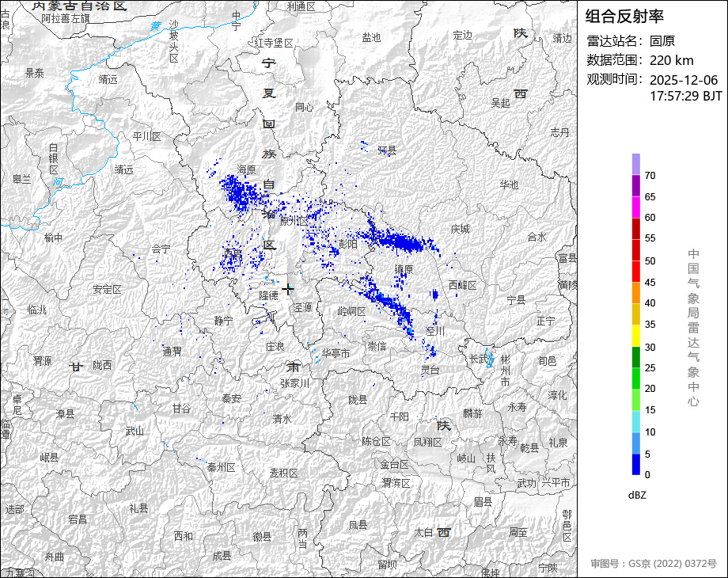
Task: Click the black radar station cross marker
Action: point(288,289)
